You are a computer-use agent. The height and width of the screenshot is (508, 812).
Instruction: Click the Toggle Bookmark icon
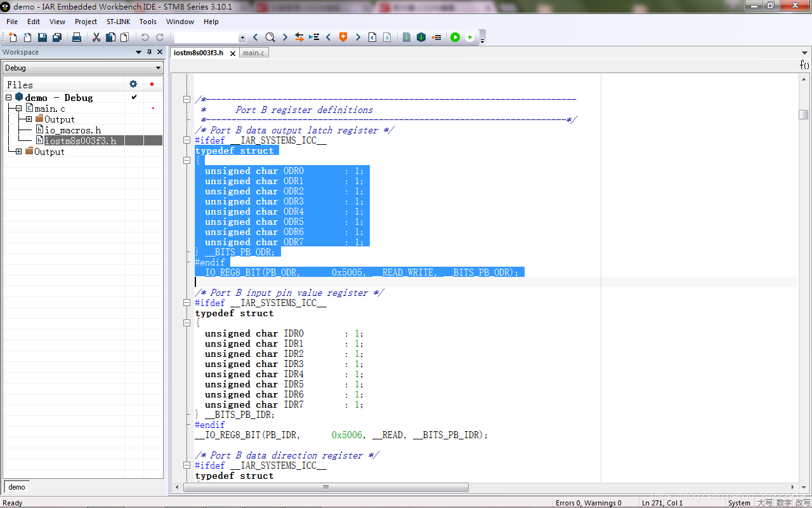pyautogui.click(x=343, y=37)
